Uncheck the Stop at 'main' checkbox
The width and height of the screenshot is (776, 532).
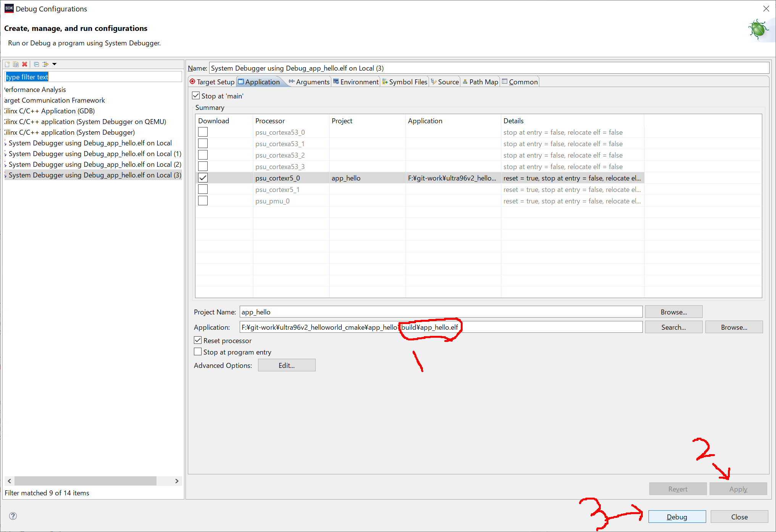click(196, 96)
